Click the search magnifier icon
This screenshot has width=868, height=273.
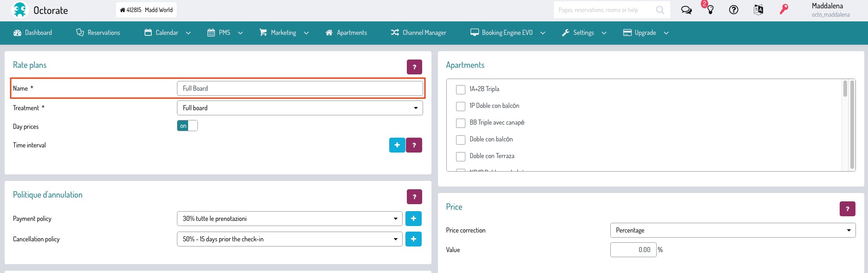pyautogui.click(x=660, y=10)
